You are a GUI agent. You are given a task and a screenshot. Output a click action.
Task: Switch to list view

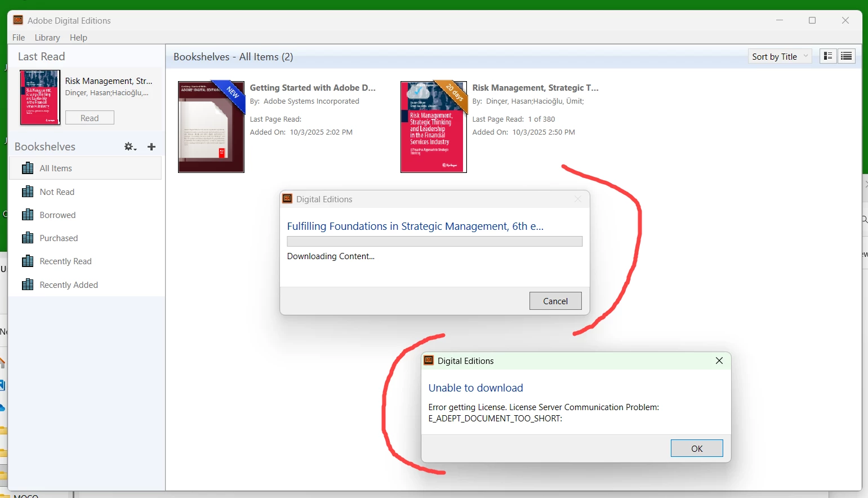(x=846, y=56)
